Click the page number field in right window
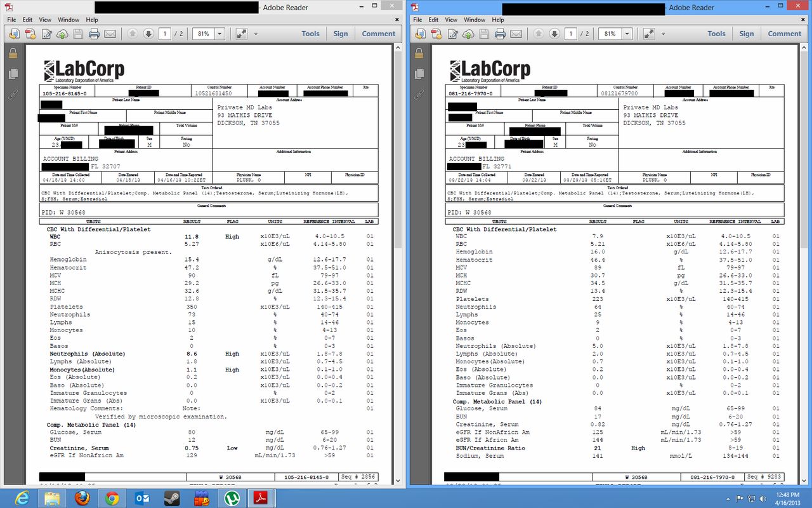Viewport: 812px width, 508px height. tap(570, 34)
